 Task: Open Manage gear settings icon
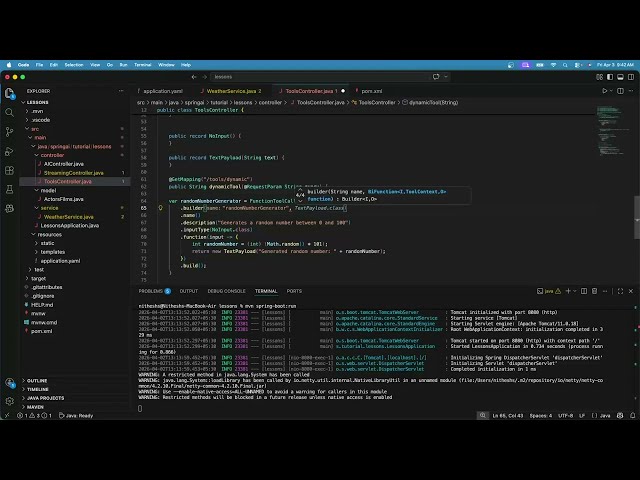[10, 401]
